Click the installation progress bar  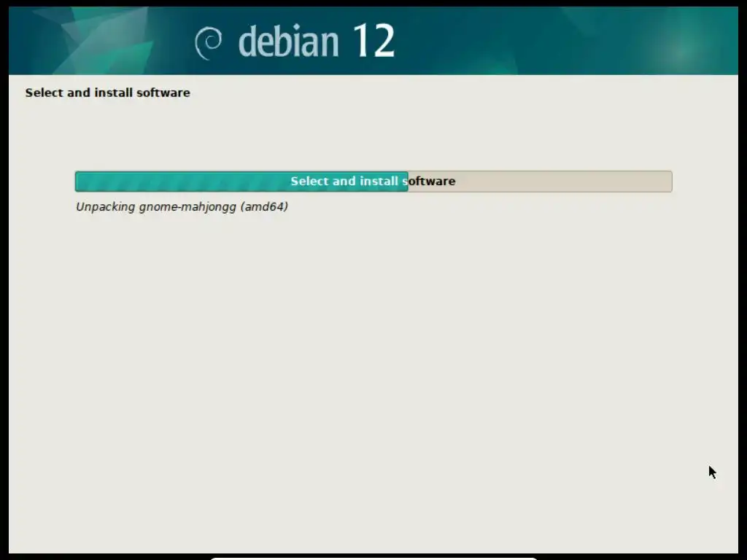coord(373,182)
